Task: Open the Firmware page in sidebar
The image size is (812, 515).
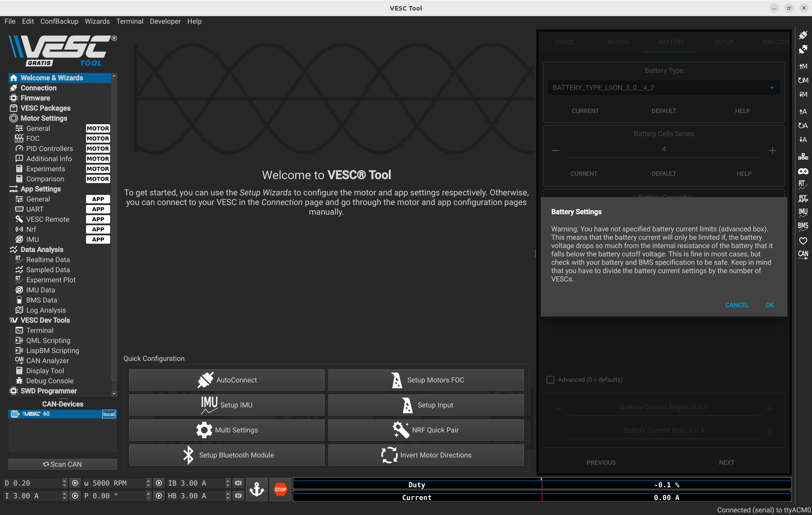Action: (x=60, y=98)
